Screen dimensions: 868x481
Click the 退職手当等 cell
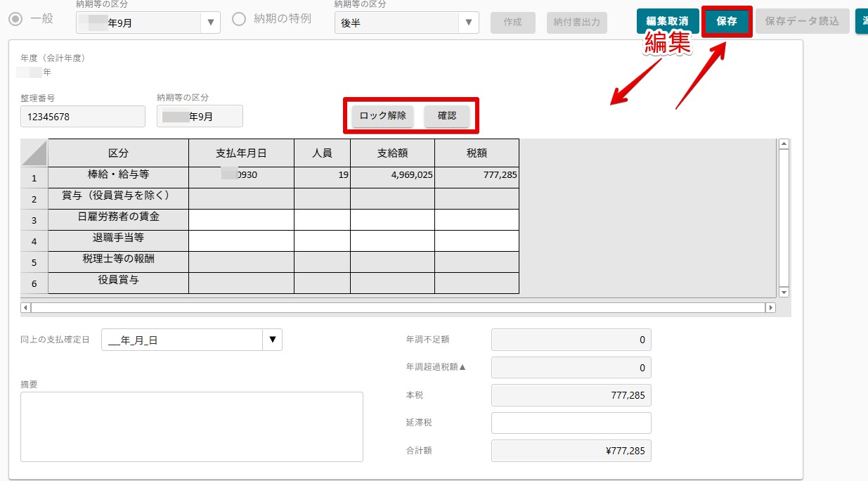pos(118,240)
